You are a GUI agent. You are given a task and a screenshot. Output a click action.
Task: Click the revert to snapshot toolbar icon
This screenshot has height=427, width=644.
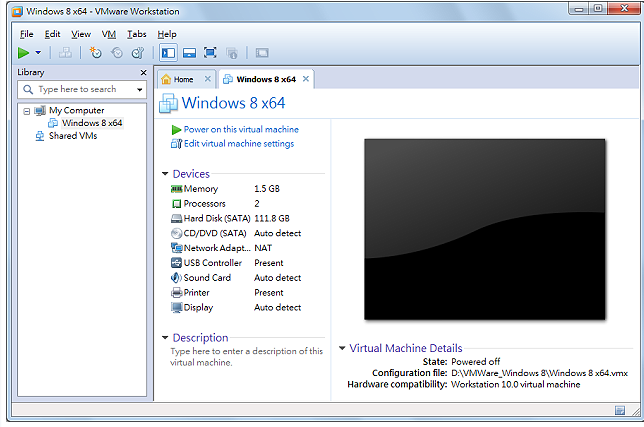[x=117, y=53]
